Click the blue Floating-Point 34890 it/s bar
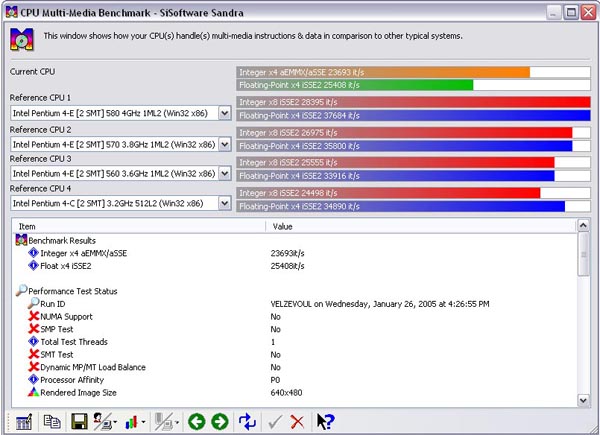The width and height of the screenshot is (600, 435). [x=401, y=206]
